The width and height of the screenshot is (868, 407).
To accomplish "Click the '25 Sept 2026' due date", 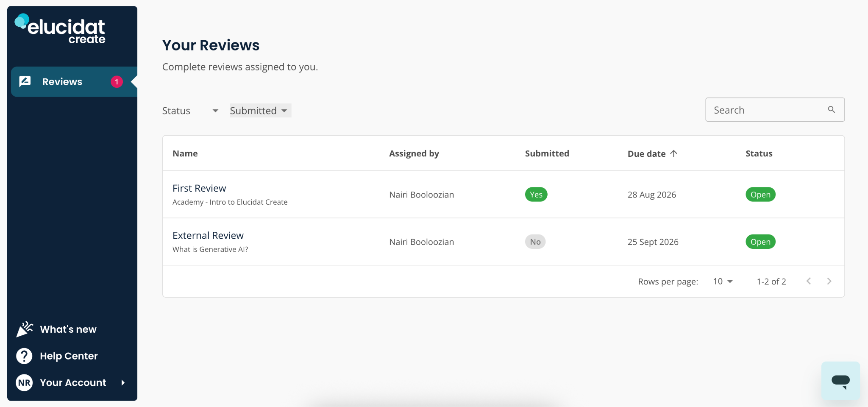I will (653, 242).
